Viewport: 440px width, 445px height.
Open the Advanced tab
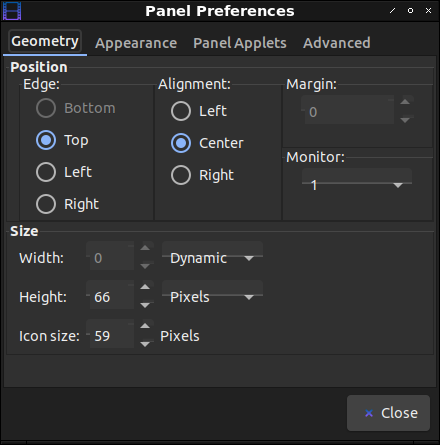click(337, 43)
